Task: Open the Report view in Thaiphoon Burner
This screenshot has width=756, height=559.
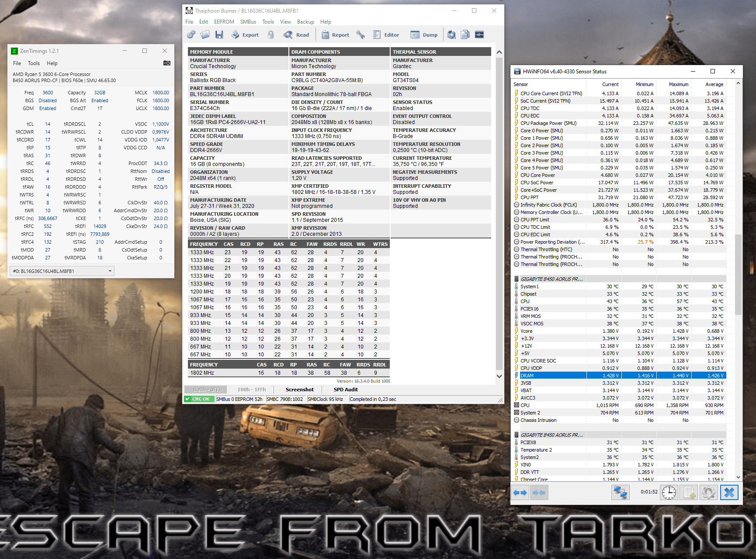Action: 335,35
